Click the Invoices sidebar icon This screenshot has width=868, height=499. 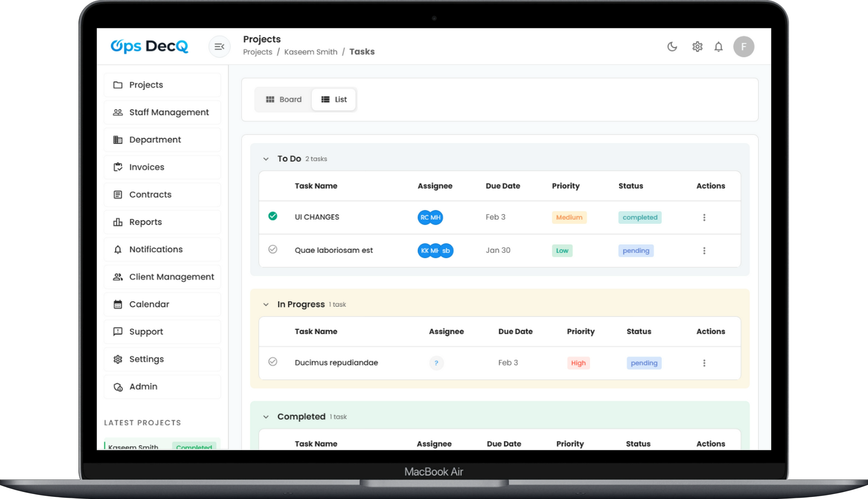coord(118,167)
